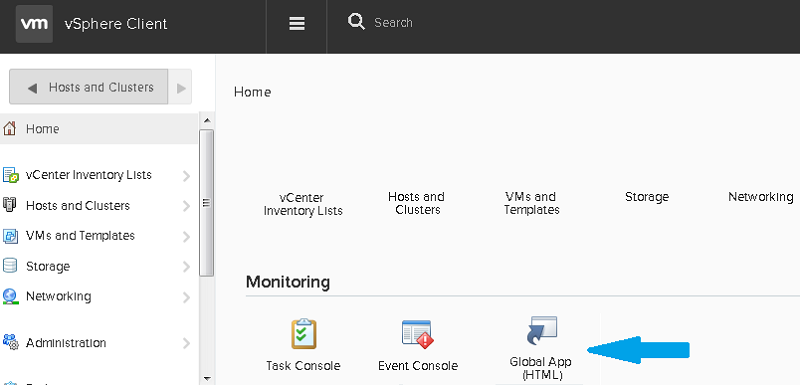Open Hosts and Clusters home shortcut
The height and width of the screenshot is (385, 800).
click(416, 203)
